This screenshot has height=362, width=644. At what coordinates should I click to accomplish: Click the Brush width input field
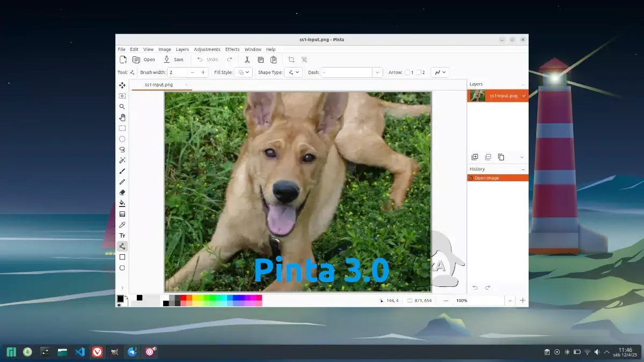[x=177, y=72]
